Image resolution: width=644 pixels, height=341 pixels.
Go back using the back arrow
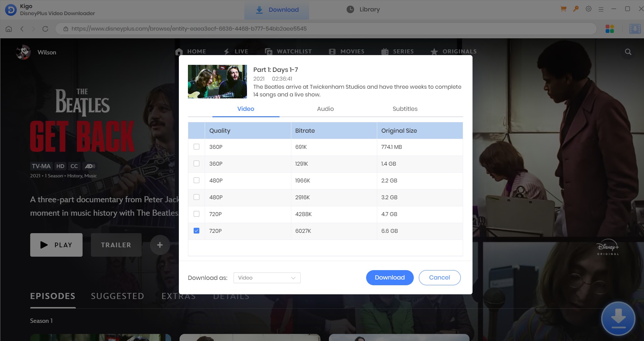22,29
